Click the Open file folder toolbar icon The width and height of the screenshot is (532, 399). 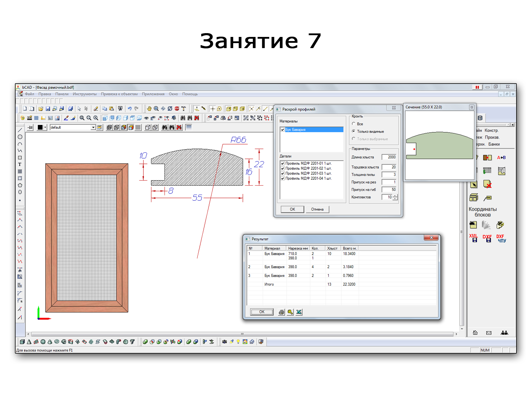tap(41, 109)
